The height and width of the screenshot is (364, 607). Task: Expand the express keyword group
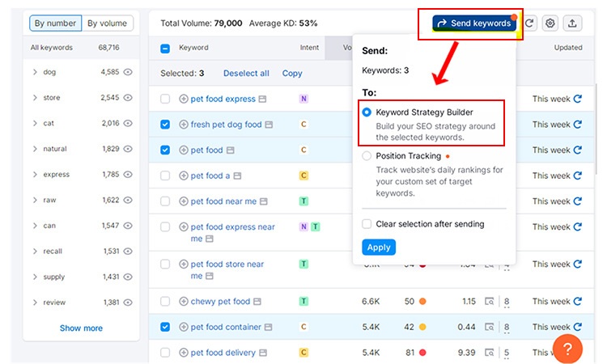coord(35,175)
